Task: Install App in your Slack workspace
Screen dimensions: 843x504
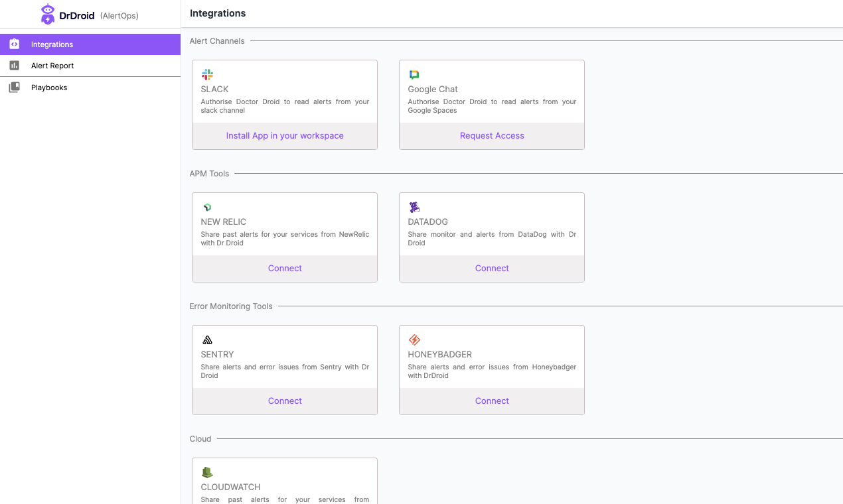Action: click(x=285, y=136)
